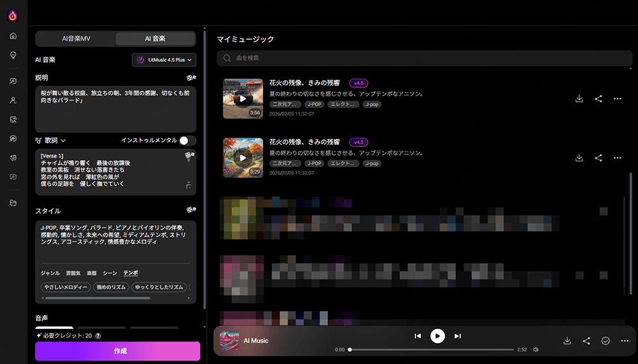Add the やさしいメロディー style tag
Screen dimensions: 638x364
(x=66, y=287)
